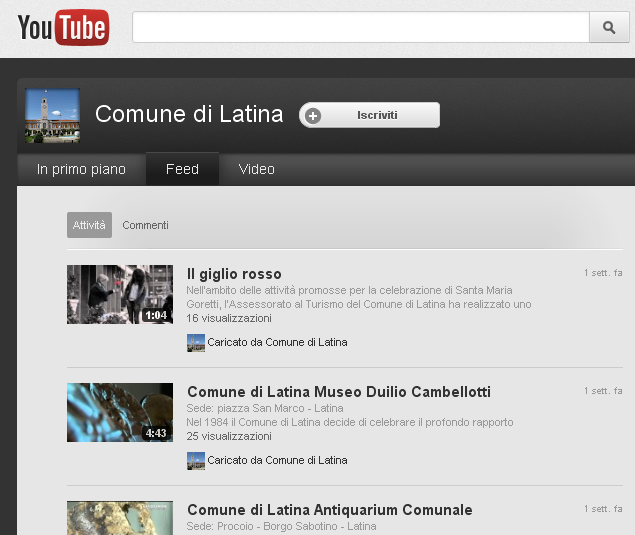This screenshot has width=635, height=535.
Task: Click 1 sett. fa beside Antiquarium Comunale
Action: [603, 509]
